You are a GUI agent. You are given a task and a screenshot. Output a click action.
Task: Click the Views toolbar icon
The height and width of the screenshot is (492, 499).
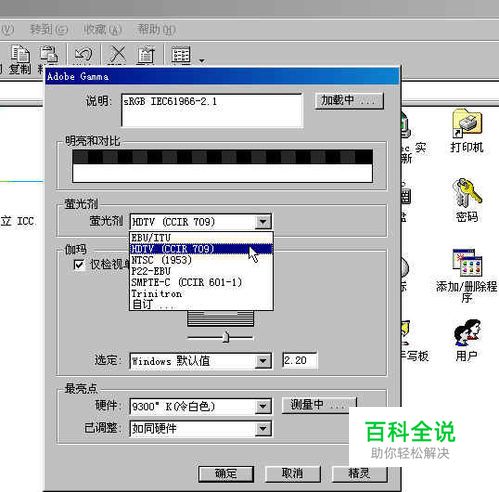coord(181,54)
